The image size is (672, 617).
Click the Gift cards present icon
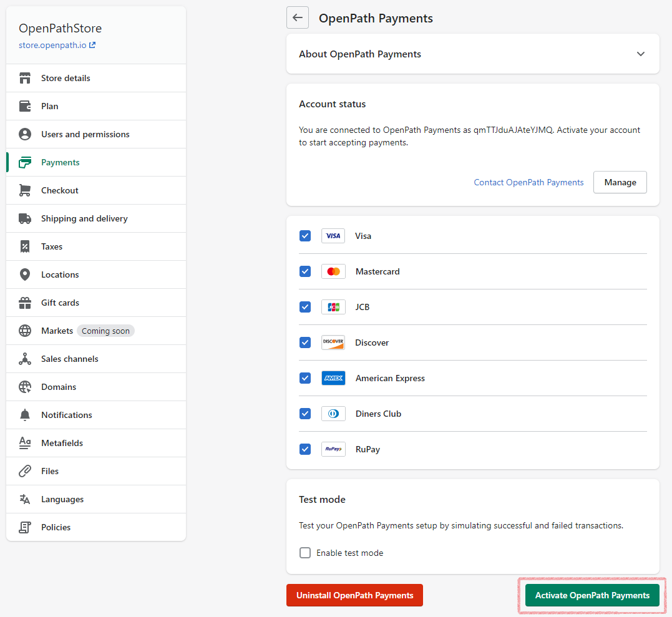(x=25, y=303)
